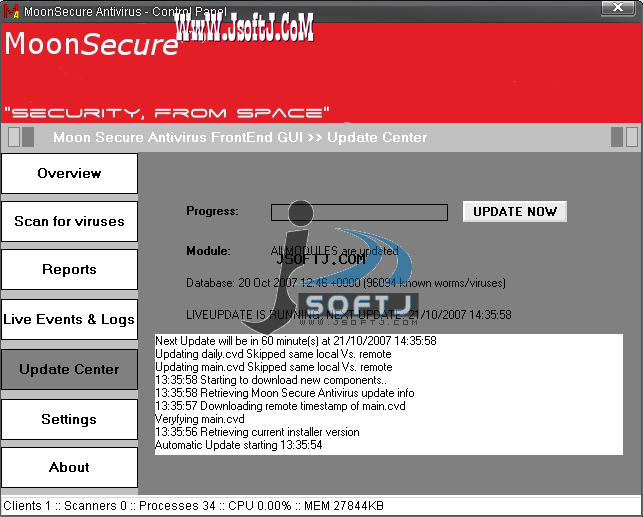The width and height of the screenshot is (643, 517).
Task: Click the status bar 'Processes 34' entry
Action: coord(177,506)
